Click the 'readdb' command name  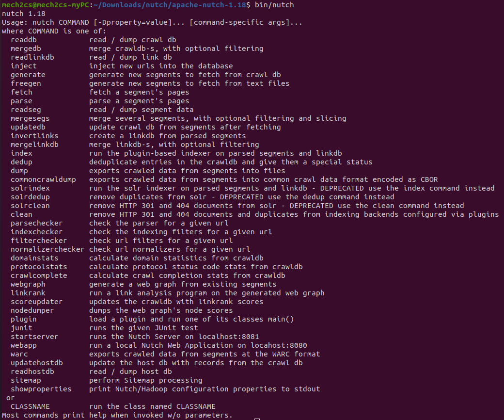pyautogui.click(x=23, y=40)
